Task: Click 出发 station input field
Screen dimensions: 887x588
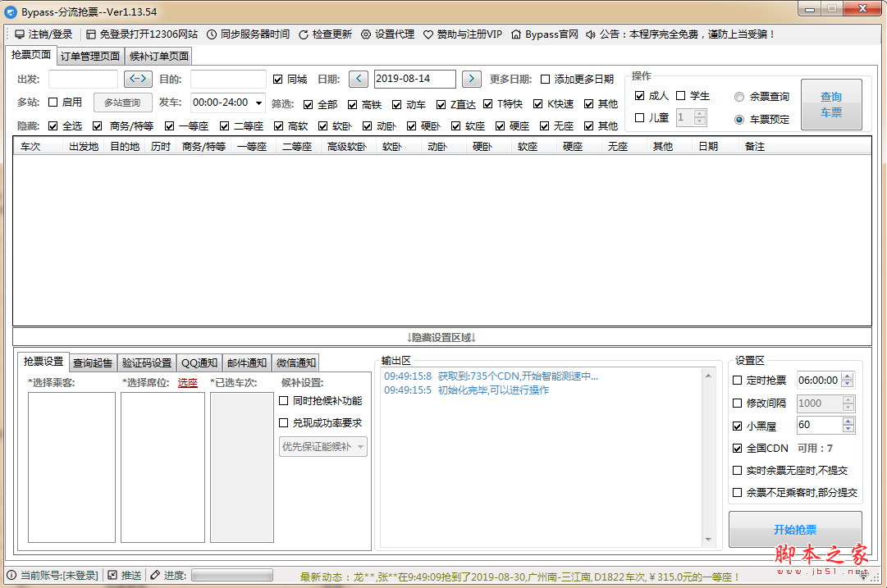Action: pos(83,80)
